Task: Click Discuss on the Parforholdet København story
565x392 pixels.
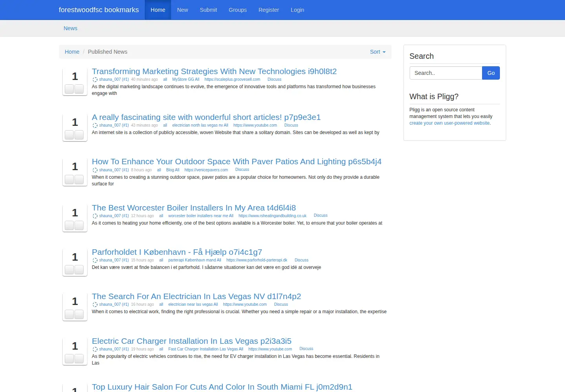Action: (301, 260)
